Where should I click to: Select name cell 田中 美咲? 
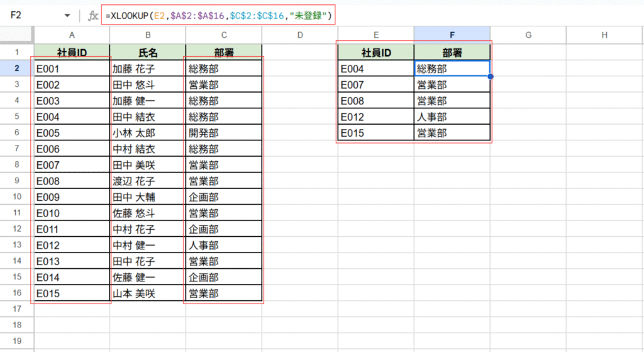(x=148, y=165)
